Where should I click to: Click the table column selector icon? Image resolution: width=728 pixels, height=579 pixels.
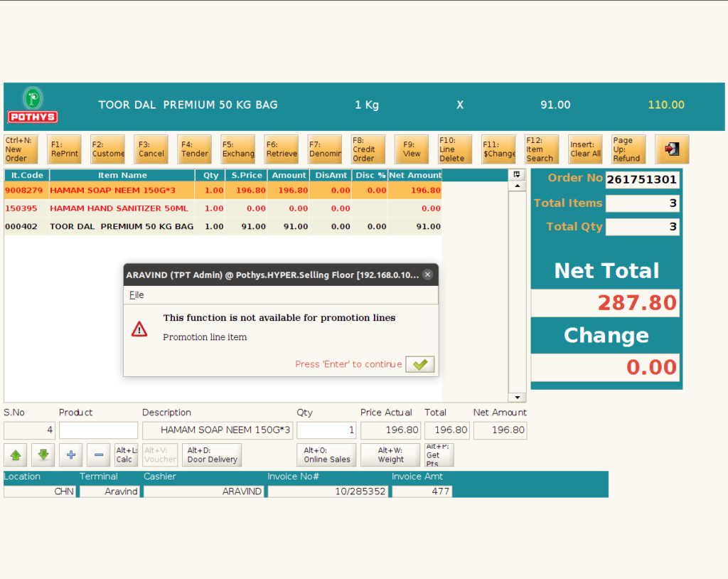point(517,175)
